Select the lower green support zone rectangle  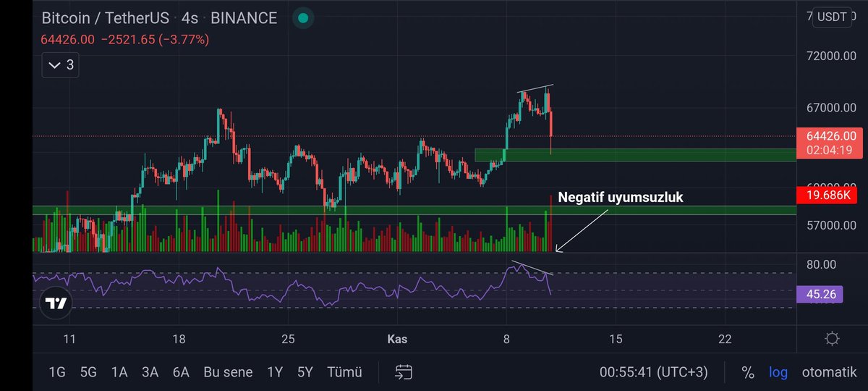coord(414,210)
